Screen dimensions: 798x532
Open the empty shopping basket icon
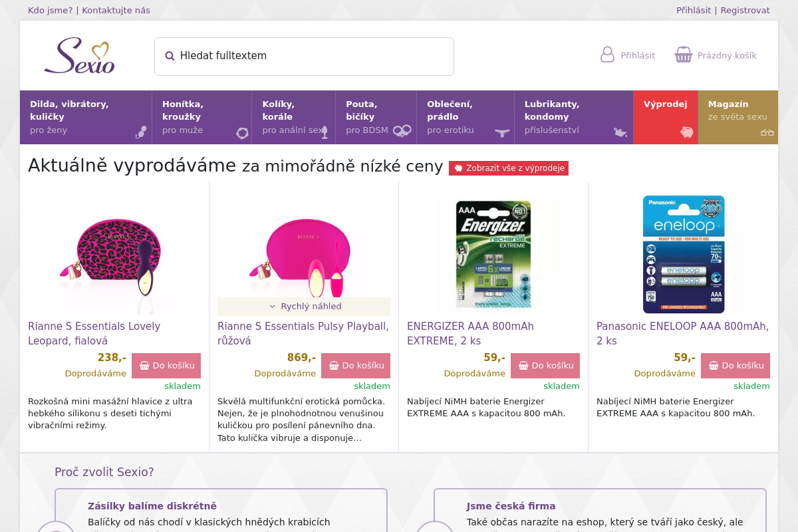coord(684,55)
